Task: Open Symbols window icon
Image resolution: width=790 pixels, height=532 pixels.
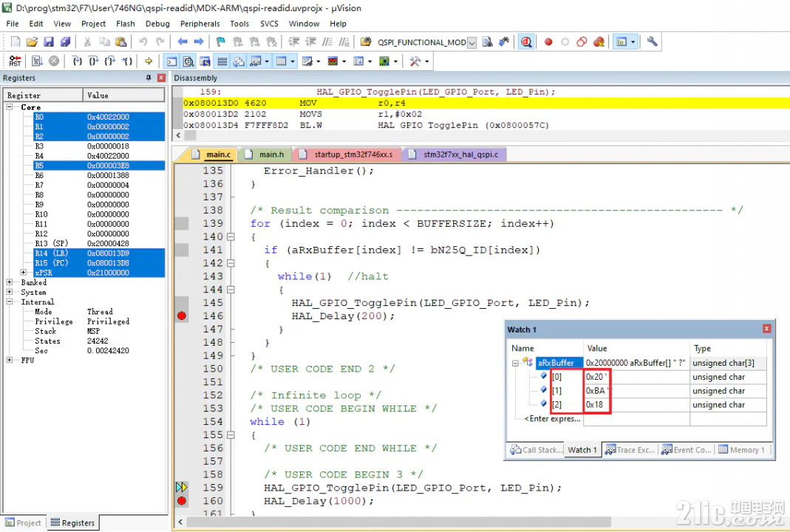Action: click(205, 61)
